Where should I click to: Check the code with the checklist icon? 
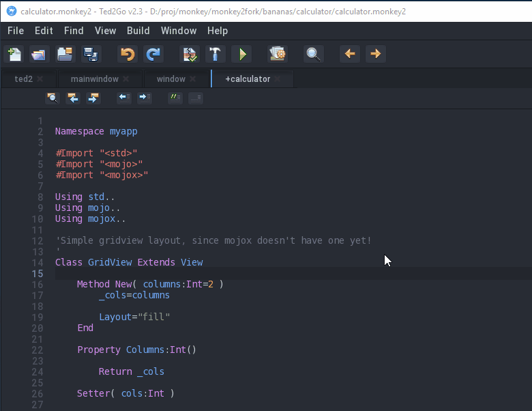tap(190, 54)
